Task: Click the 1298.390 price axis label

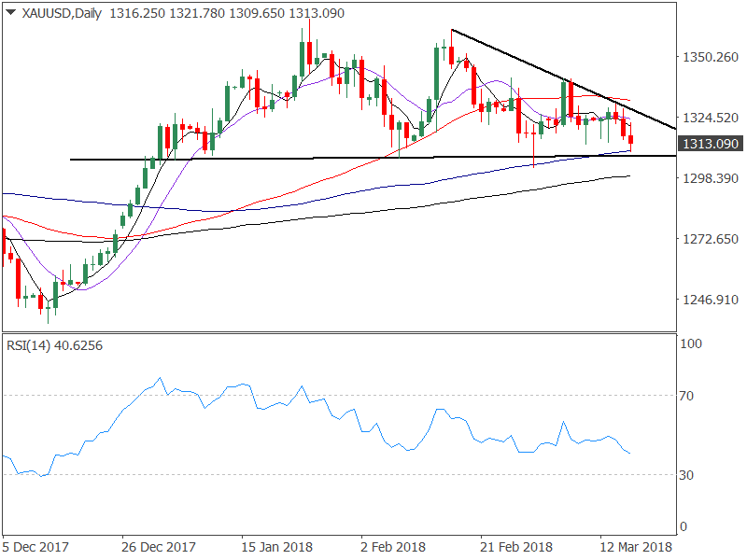Action: (711, 178)
